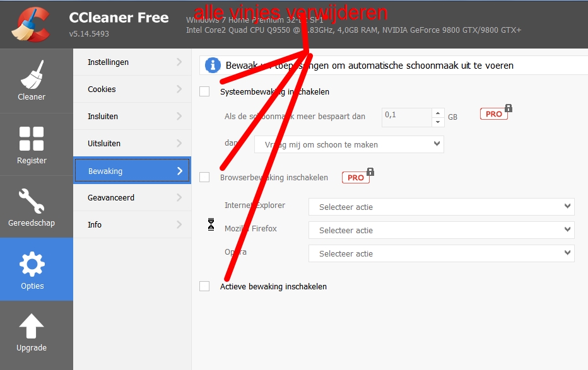
Task: Toggle Browserbewaking inschakelen checkbox
Action: pos(204,177)
